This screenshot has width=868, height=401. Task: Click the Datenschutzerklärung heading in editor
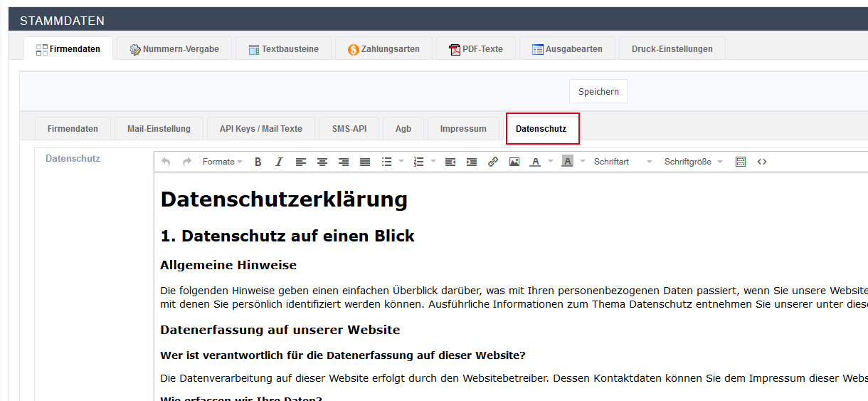point(284,199)
